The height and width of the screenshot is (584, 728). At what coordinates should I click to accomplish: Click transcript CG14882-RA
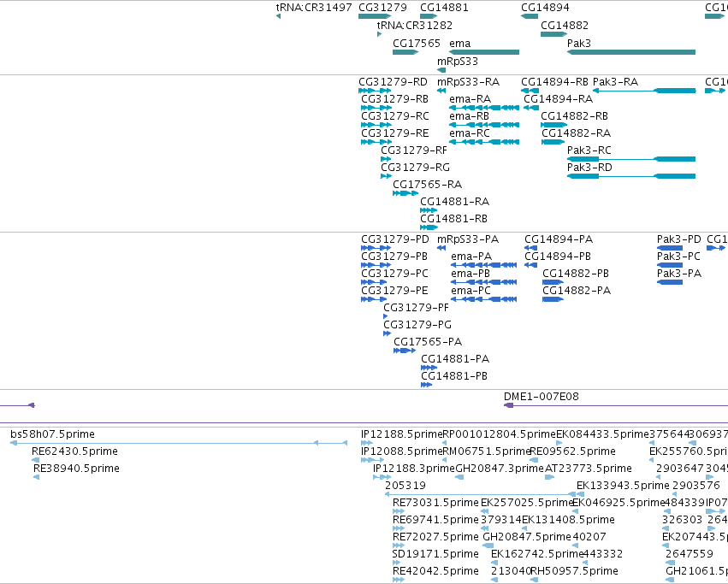pos(577,133)
